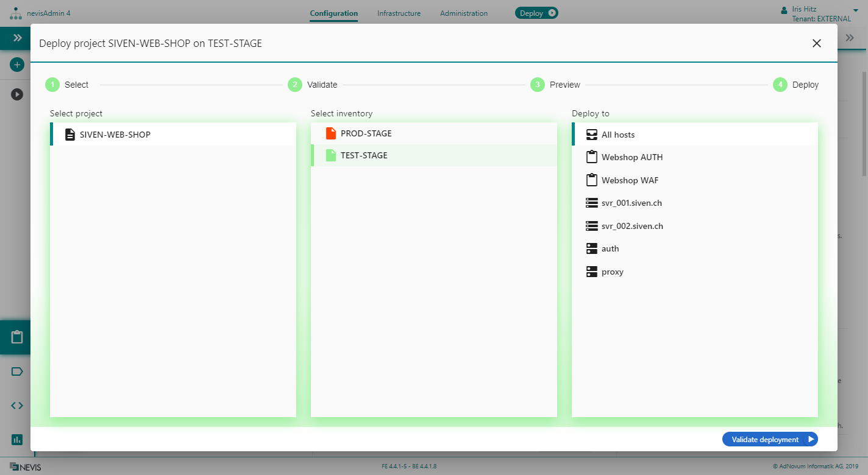Switch to the Configuration tab
The height and width of the screenshot is (475, 868).
pos(334,13)
